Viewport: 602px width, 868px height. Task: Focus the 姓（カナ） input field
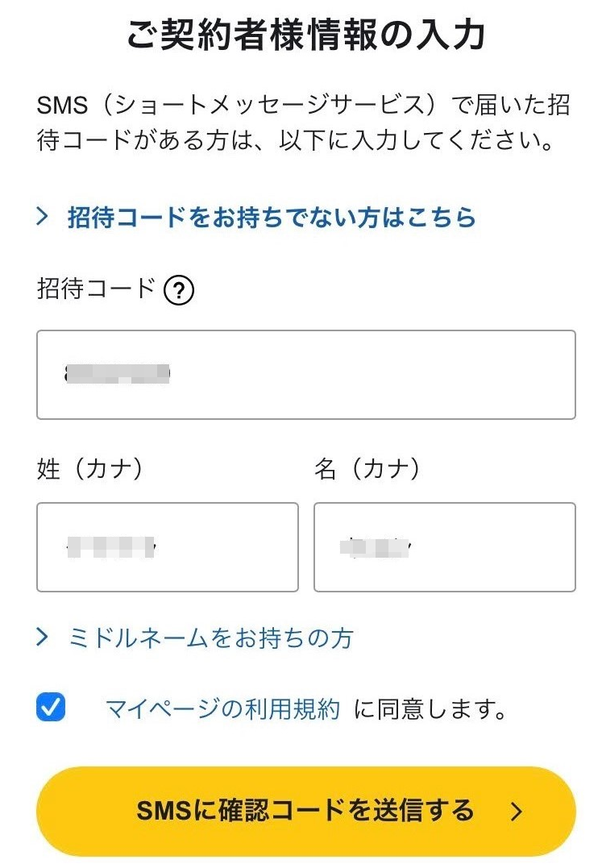[168, 547]
